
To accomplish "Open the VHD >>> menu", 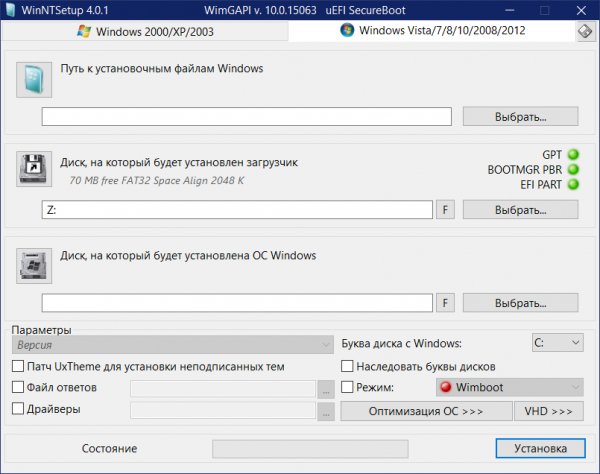I will (549, 411).
